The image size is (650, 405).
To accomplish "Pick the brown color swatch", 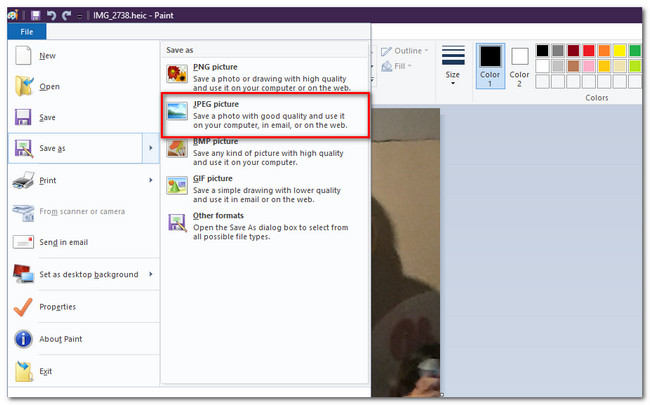I will click(x=573, y=66).
